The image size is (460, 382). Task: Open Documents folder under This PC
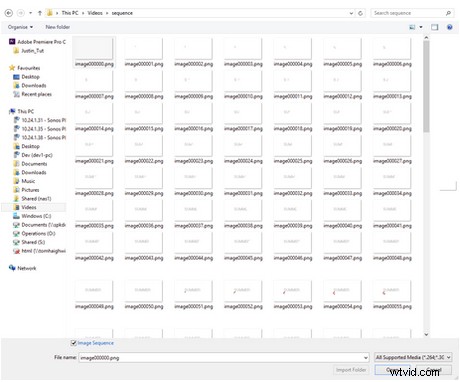30,164
